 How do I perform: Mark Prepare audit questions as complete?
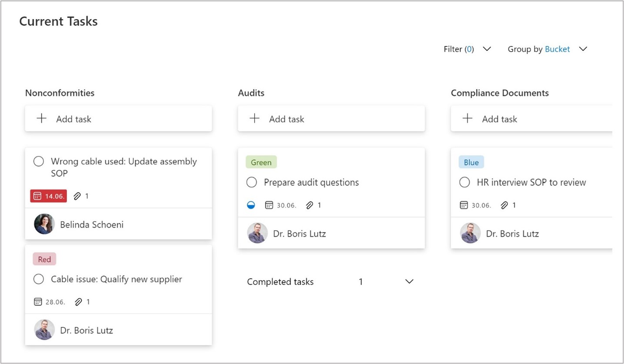[x=252, y=182]
